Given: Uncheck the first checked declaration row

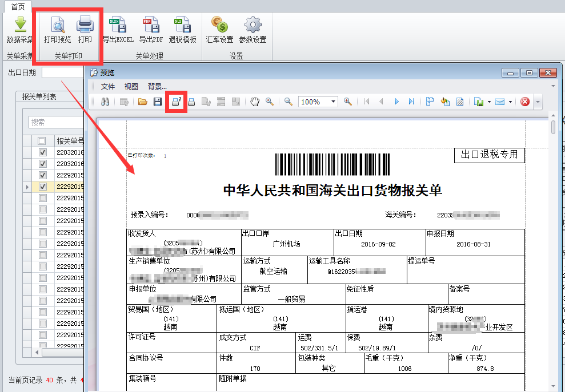Looking at the screenshot, I should [x=42, y=153].
